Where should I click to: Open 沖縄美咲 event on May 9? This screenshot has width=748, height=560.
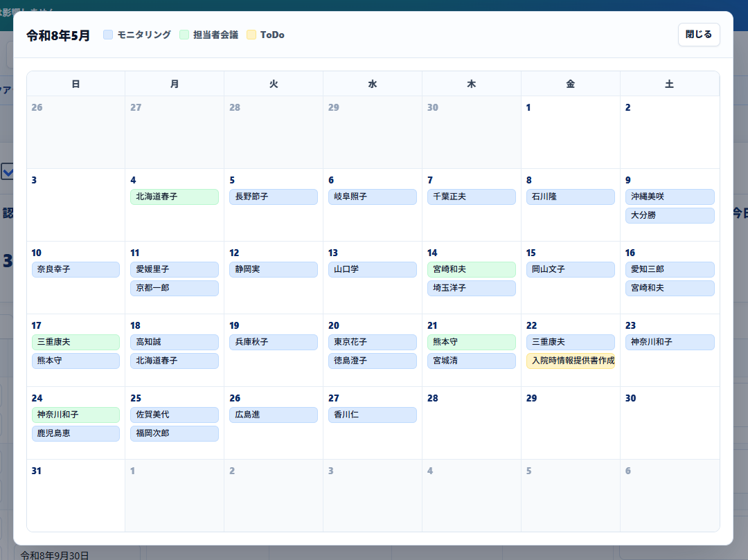coord(670,197)
